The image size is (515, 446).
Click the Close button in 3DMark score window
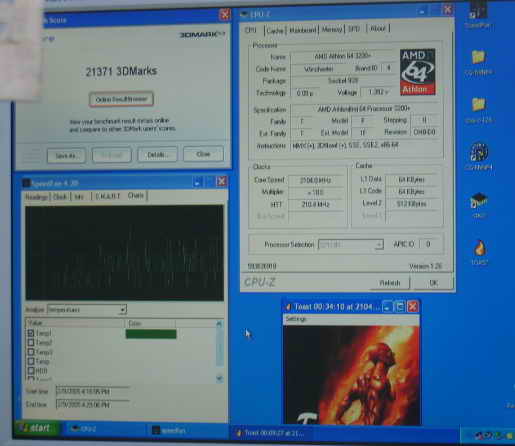[x=203, y=154]
